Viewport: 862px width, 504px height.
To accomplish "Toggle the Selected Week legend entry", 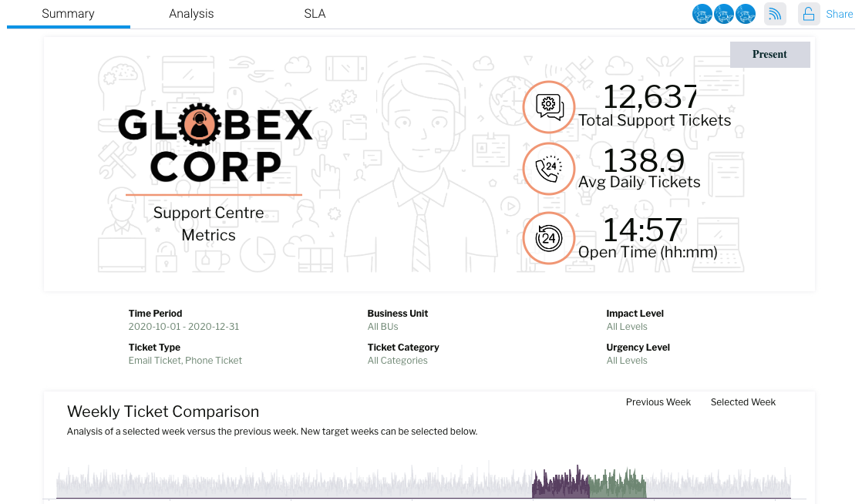I will click(742, 402).
